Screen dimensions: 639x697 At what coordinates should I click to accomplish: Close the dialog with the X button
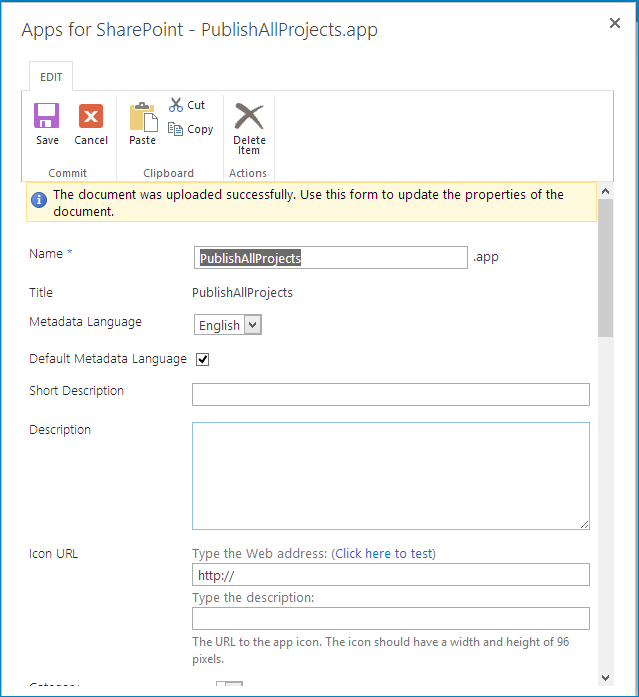[x=615, y=23]
